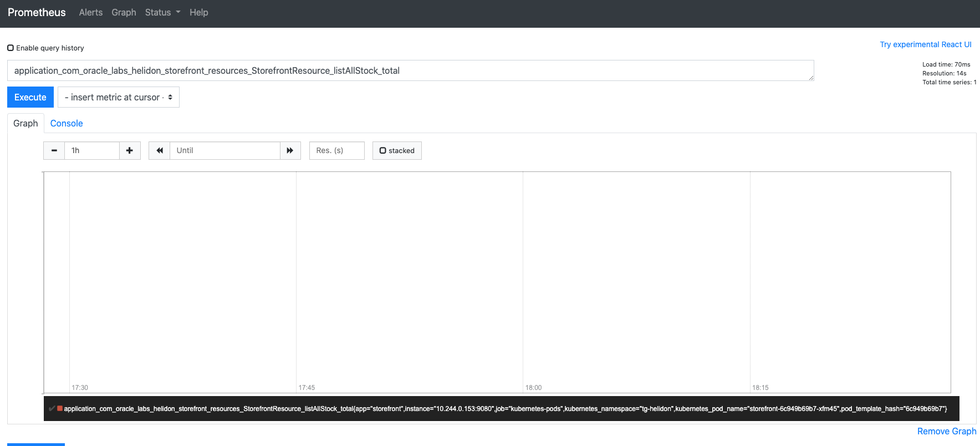980x446 pixels.
Task: Click Remove Graph link
Action: pos(947,431)
